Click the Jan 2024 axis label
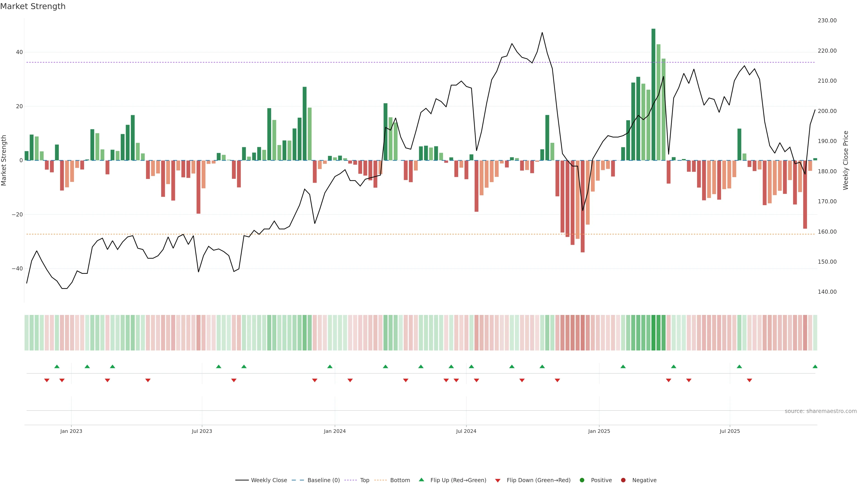Viewport: 868px width, 488px height. coord(335,431)
